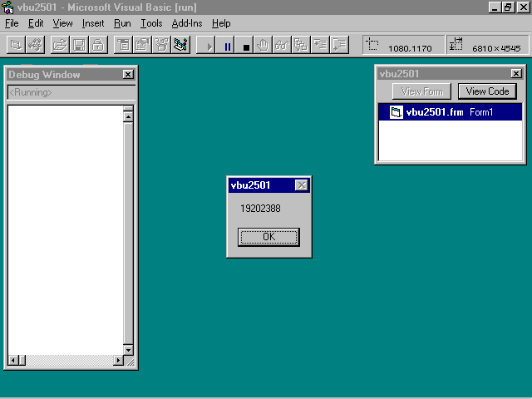Viewport: 532px width, 399px height.
Task: Click the Calls toolbar icon
Action: click(x=301, y=46)
